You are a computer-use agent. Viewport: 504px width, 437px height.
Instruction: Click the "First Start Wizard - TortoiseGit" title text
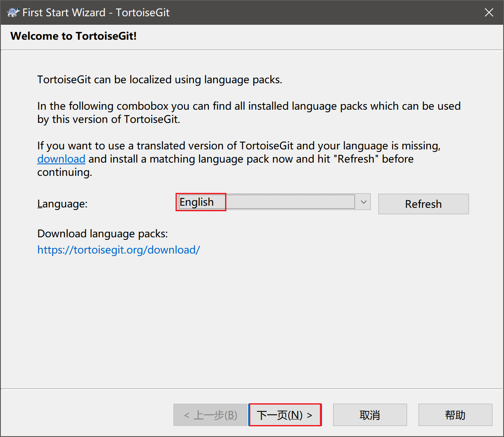point(96,12)
